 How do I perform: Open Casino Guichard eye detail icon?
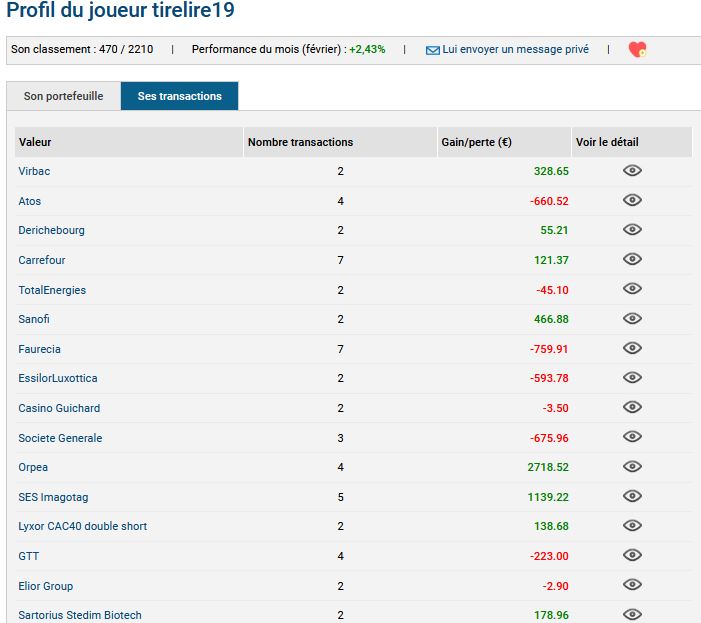(x=632, y=407)
